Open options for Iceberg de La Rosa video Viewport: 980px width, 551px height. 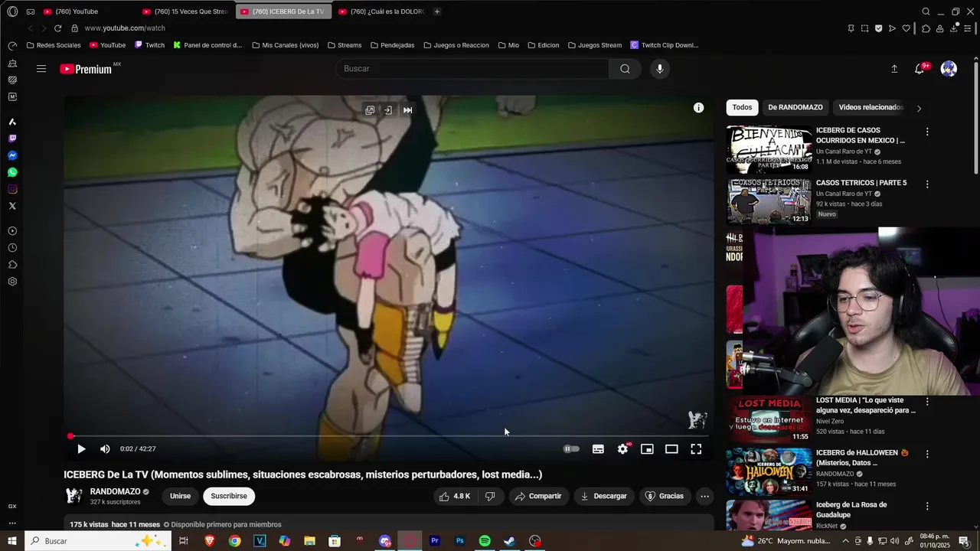click(927, 506)
